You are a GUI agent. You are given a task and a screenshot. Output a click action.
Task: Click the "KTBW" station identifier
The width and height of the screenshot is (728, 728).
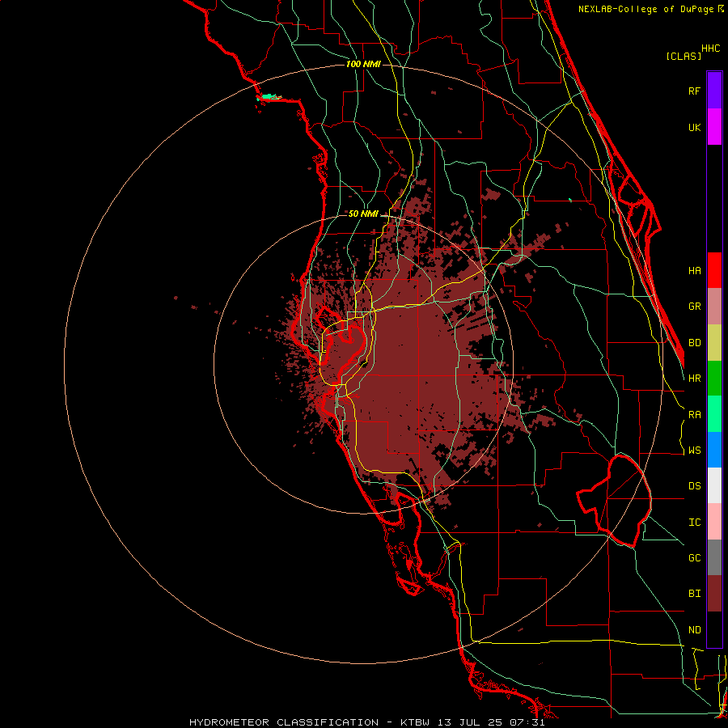(x=415, y=722)
